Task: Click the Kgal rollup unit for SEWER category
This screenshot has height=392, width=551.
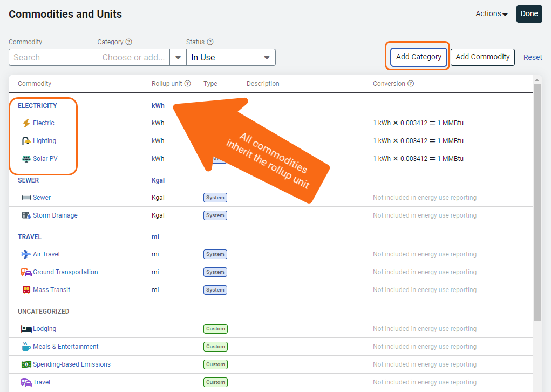Action: coord(158,180)
